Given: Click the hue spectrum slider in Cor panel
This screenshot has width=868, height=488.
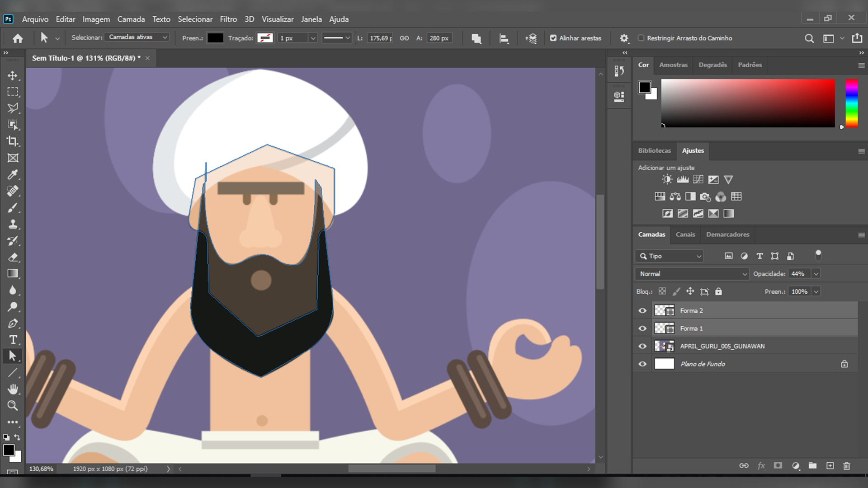Looking at the screenshot, I should click(x=852, y=103).
